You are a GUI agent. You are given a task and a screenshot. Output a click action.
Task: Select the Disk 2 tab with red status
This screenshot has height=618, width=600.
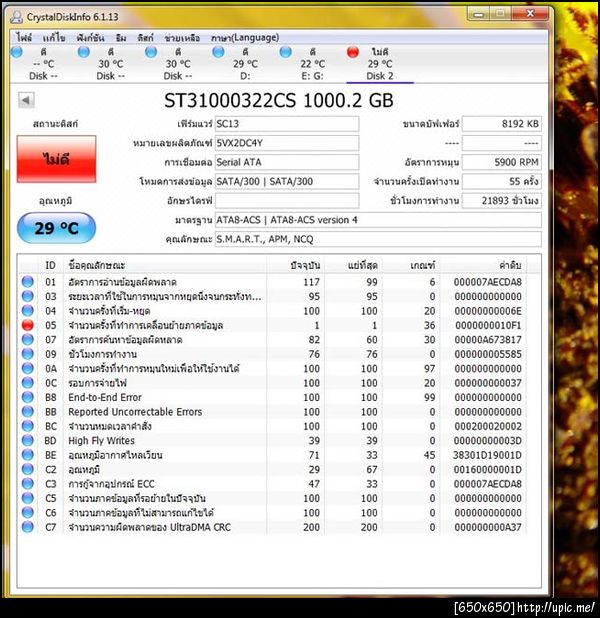380,64
